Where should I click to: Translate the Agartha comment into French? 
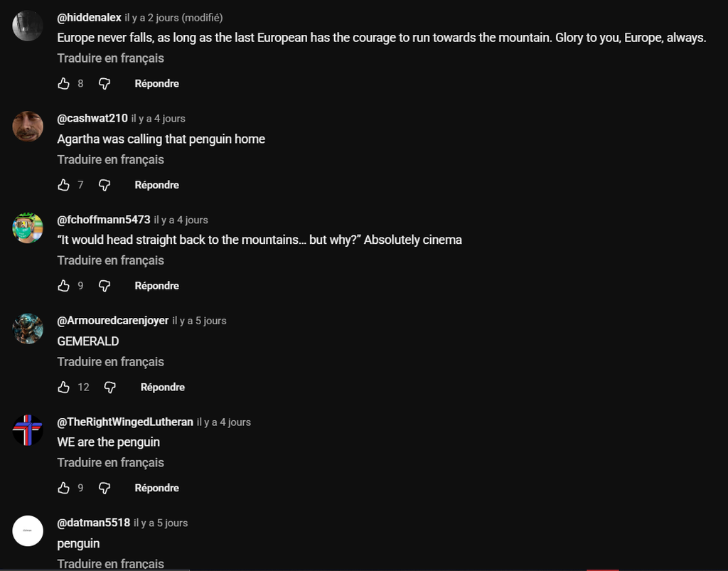(110, 159)
